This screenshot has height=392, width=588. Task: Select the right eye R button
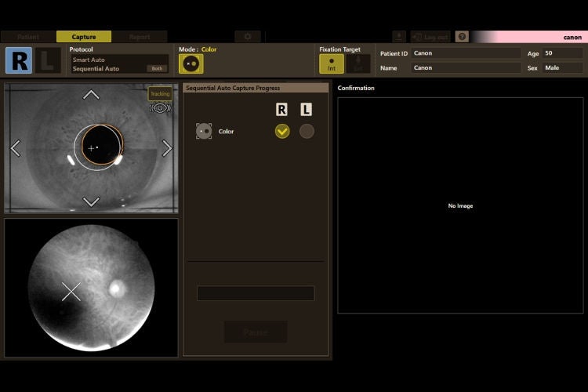click(x=19, y=60)
